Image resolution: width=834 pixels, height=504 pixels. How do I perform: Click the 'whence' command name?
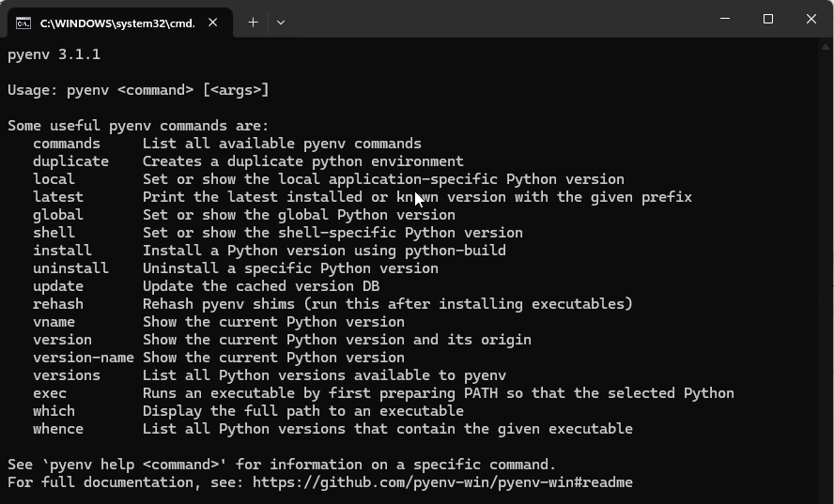[x=58, y=429]
